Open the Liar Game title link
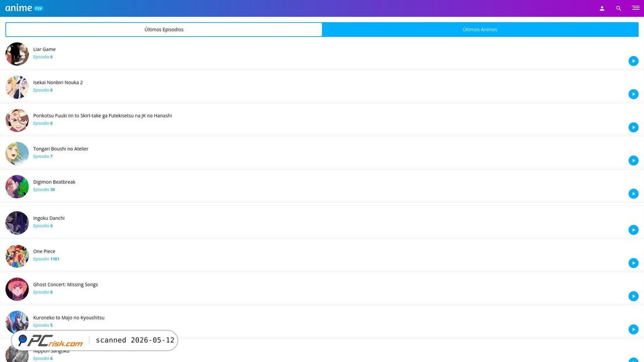 (44, 49)
